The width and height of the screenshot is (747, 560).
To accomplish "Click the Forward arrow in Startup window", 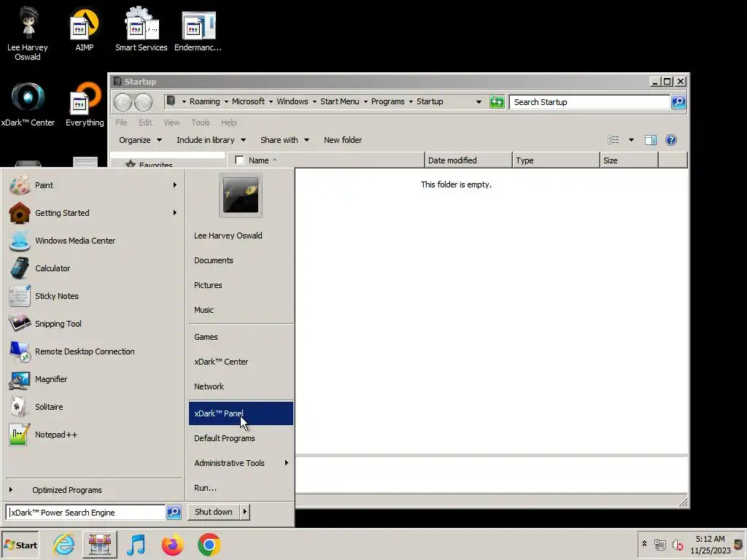I will (144, 102).
